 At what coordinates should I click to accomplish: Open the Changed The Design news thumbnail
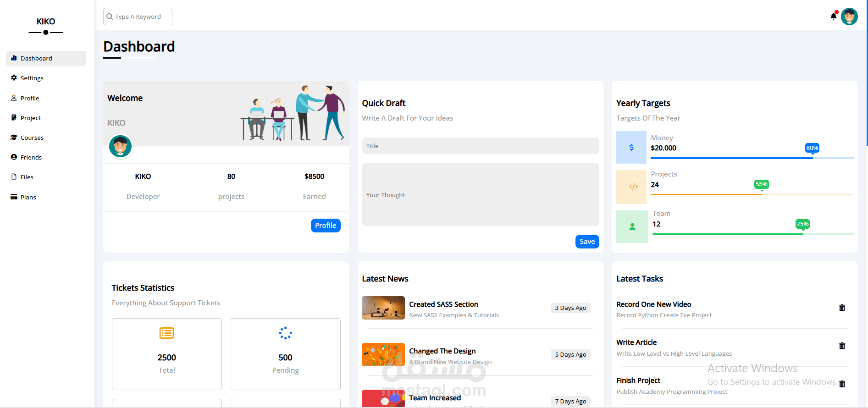(x=383, y=354)
